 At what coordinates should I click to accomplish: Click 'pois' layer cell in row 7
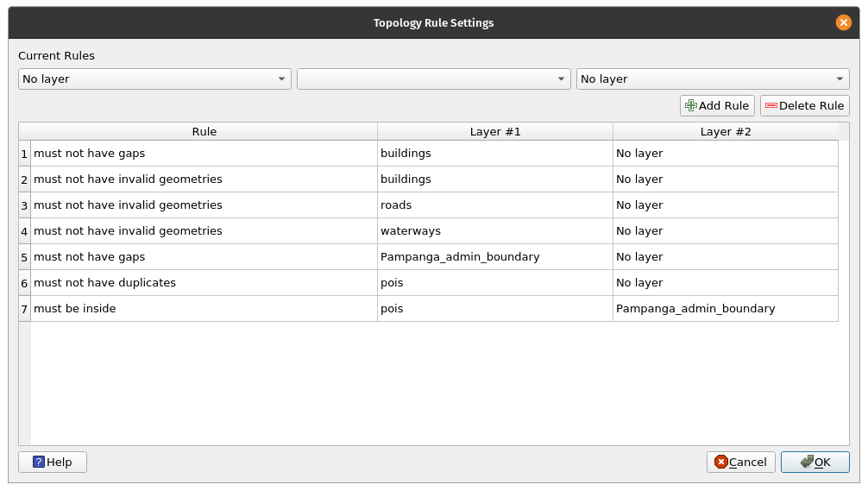495,309
